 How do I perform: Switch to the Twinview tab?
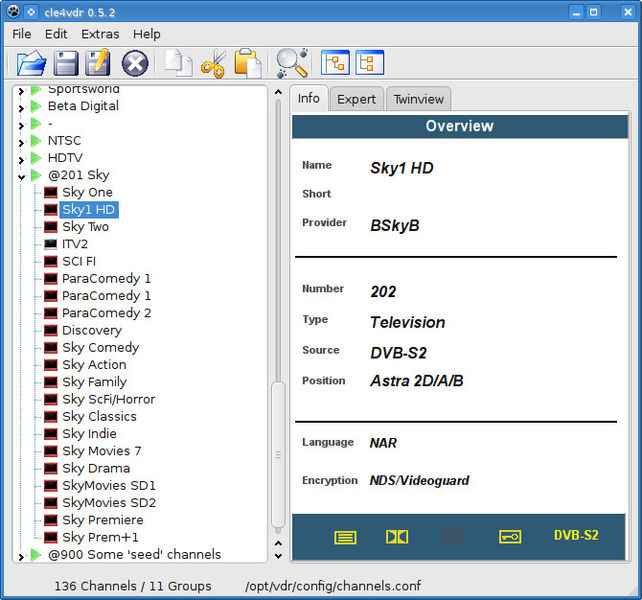419,99
